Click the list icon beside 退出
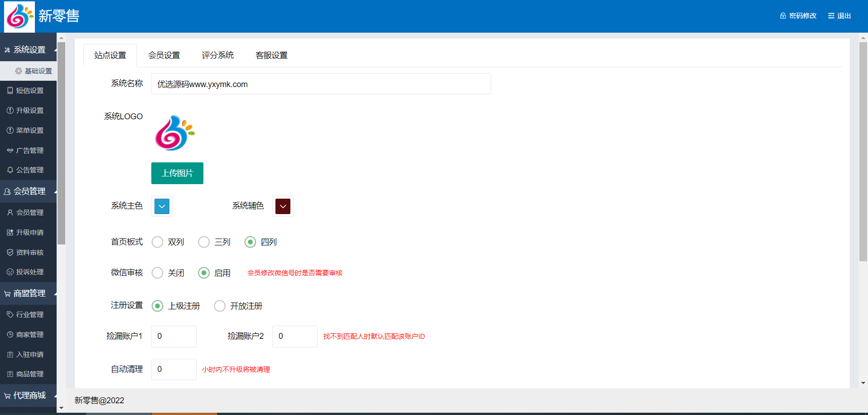868x415 pixels. [831, 16]
